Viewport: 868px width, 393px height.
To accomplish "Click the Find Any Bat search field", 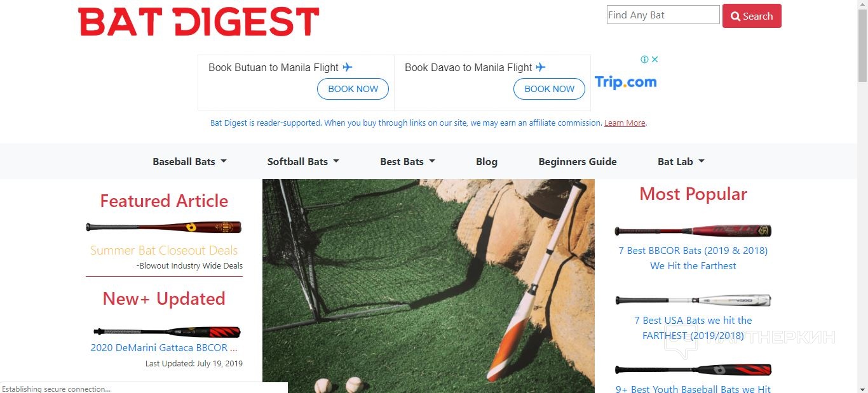I will tap(663, 15).
